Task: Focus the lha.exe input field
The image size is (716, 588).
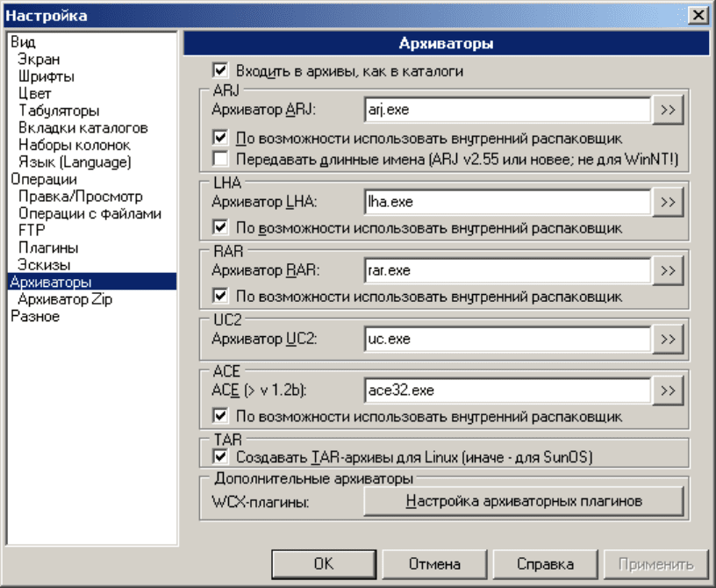Action: pos(507,202)
